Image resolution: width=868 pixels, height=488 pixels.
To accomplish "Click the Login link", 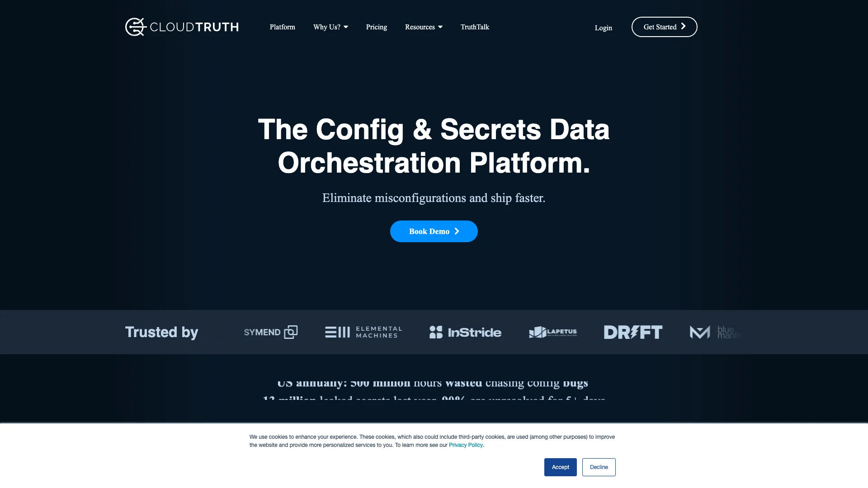I will pos(604,28).
